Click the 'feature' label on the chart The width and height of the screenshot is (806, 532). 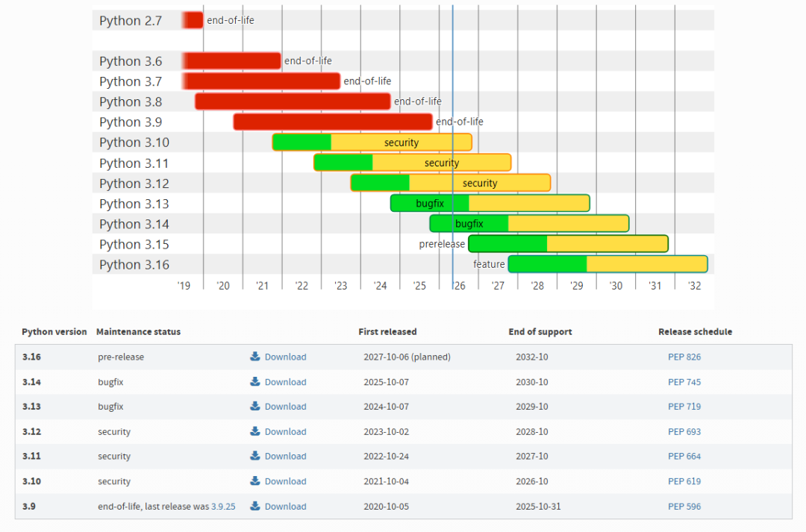pyautogui.click(x=489, y=264)
